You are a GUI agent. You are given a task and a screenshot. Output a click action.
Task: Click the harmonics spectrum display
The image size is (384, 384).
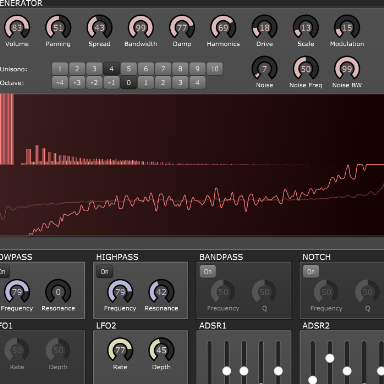click(x=192, y=130)
